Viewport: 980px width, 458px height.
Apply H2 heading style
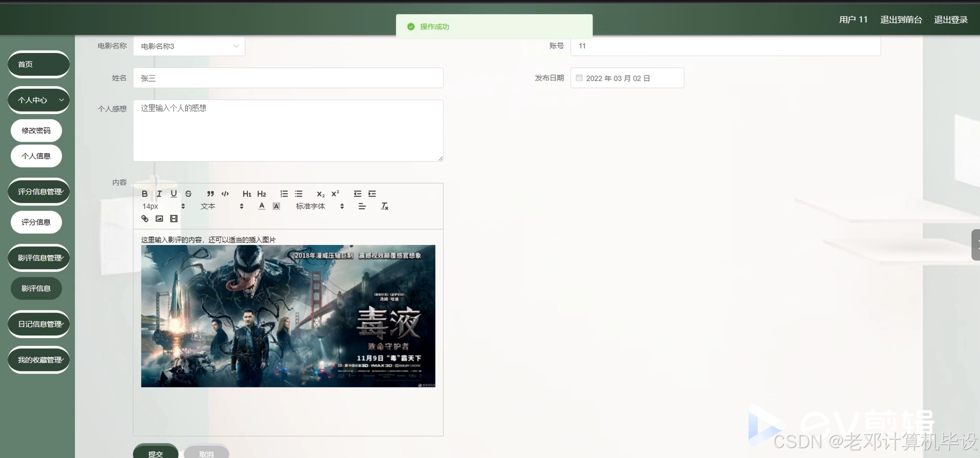pos(262,194)
